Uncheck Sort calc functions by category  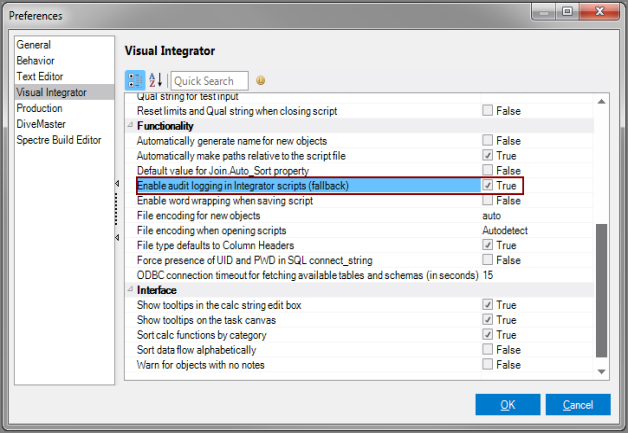487,334
